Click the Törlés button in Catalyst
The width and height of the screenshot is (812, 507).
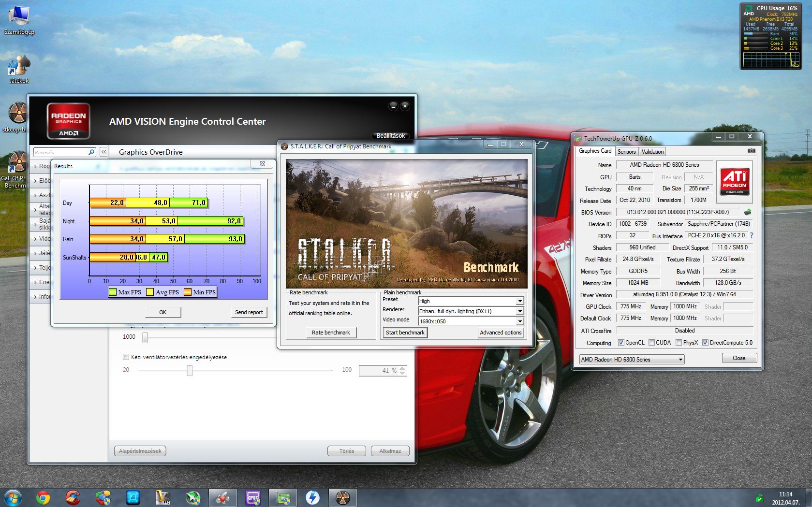(x=347, y=451)
